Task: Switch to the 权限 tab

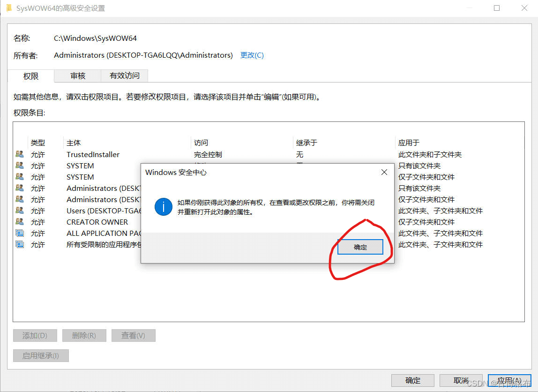Action: click(x=31, y=76)
